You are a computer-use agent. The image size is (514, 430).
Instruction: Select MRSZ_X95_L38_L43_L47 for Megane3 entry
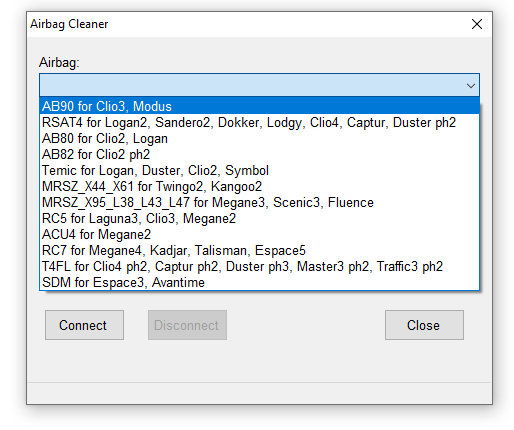259,202
